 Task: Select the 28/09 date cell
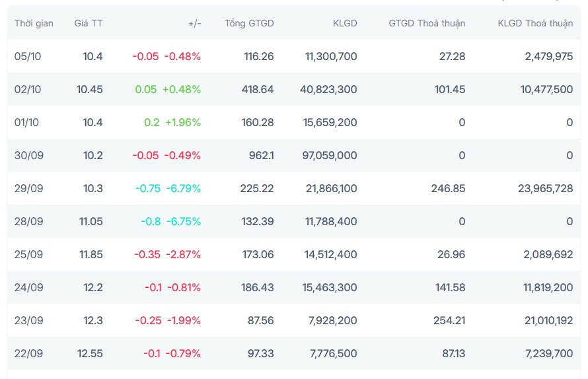coord(29,221)
